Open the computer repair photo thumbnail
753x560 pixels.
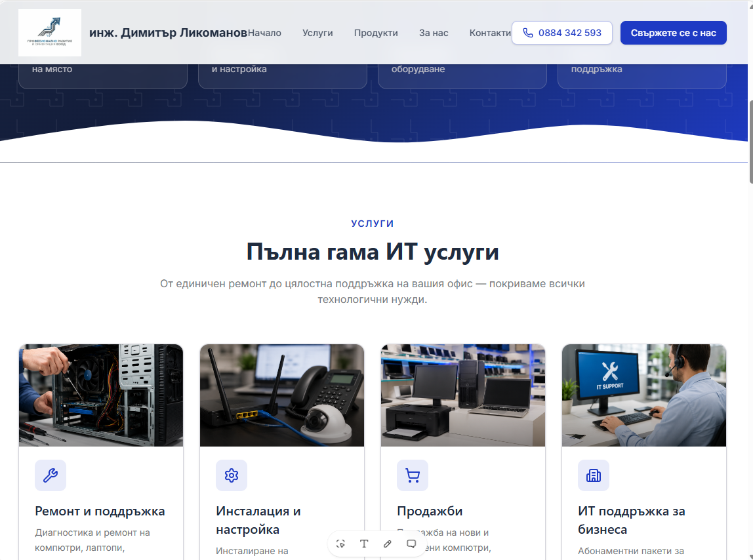tap(101, 395)
